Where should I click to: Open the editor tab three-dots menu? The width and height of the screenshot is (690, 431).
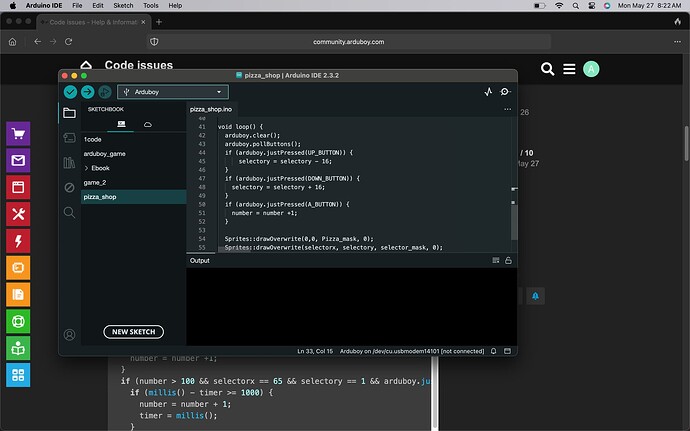pos(508,107)
